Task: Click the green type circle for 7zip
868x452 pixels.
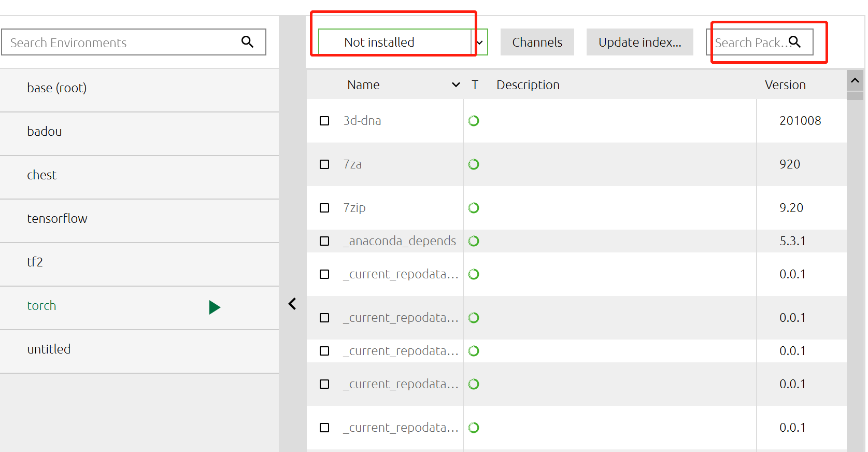Action: [x=474, y=208]
